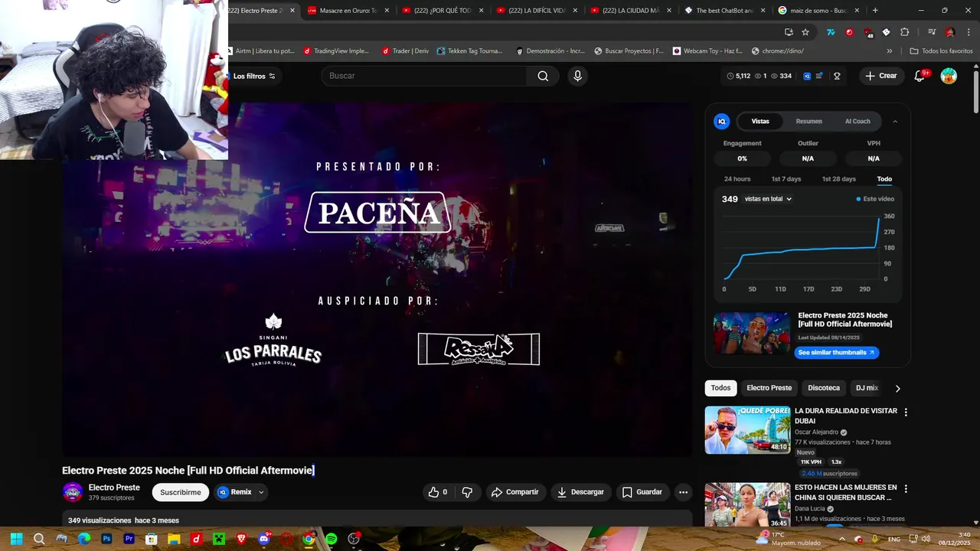The image size is (980, 551).
Task: Open LA DURA REALIDAD Dubai thumbnail
Action: 747,430
